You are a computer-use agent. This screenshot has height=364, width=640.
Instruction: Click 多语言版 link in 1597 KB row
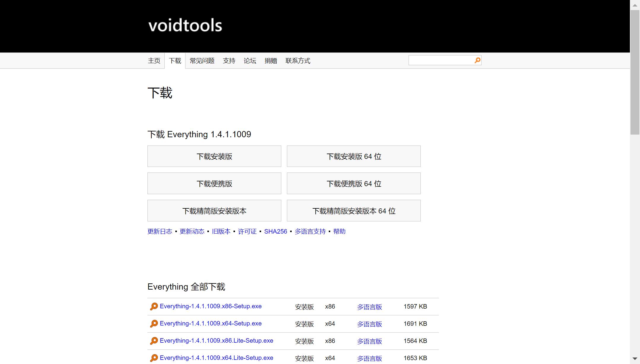(x=369, y=307)
